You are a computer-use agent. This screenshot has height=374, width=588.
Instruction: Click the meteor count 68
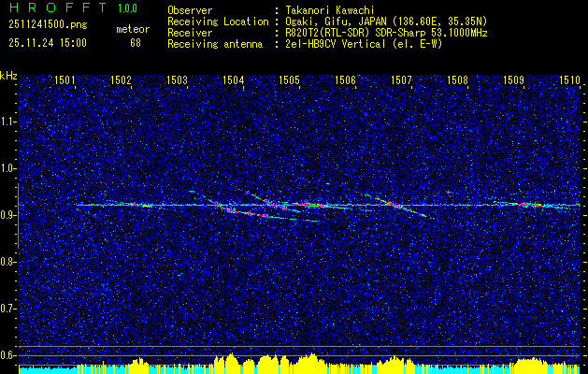[x=136, y=43]
